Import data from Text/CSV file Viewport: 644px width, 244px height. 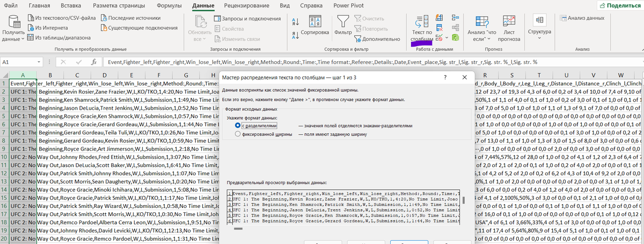(61, 18)
